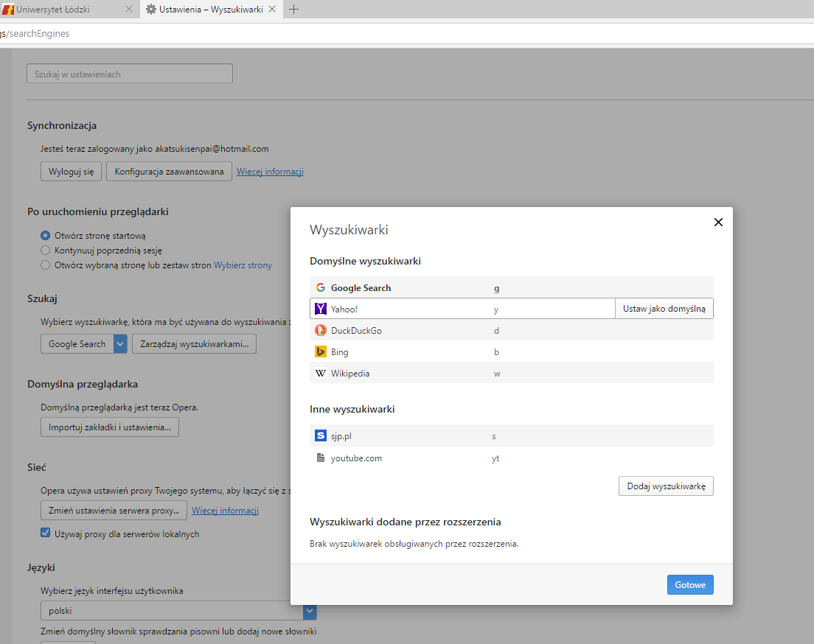814x644 pixels.
Task: Click the 'w' keyword for Wikipedia
Action: pos(497,374)
